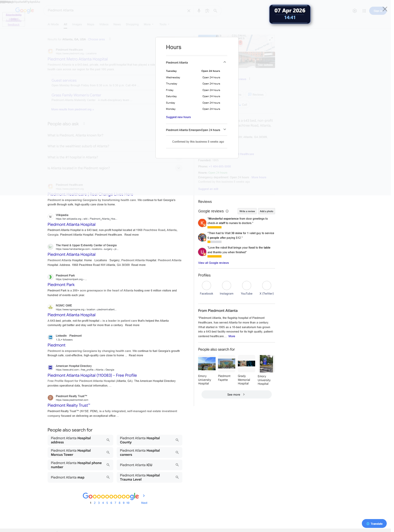Switch to the Maps tab
This screenshot has height=532, width=394.
(90, 24)
